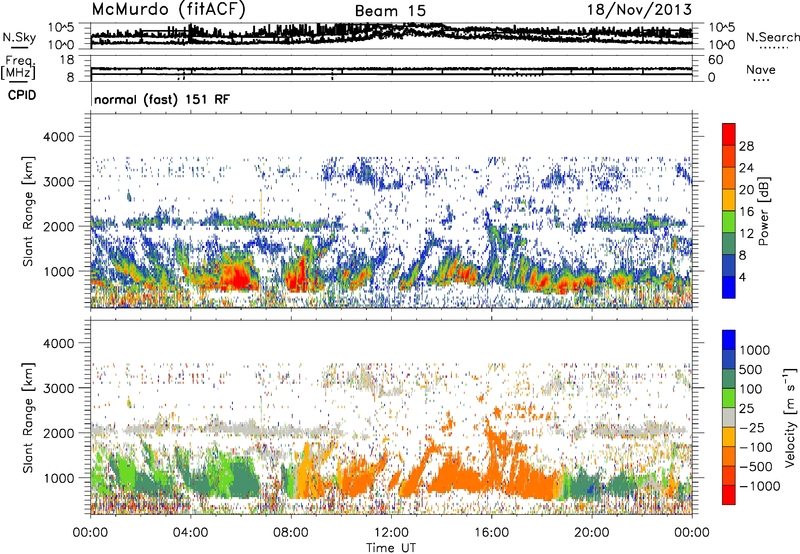
Task: Click the N.Search legend label
Action: coord(772,37)
